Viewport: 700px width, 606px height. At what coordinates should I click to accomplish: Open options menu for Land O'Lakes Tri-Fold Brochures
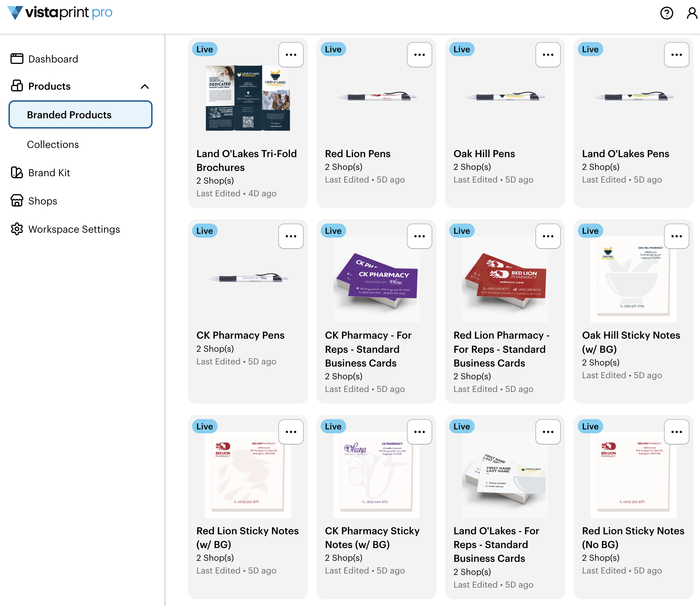291,55
